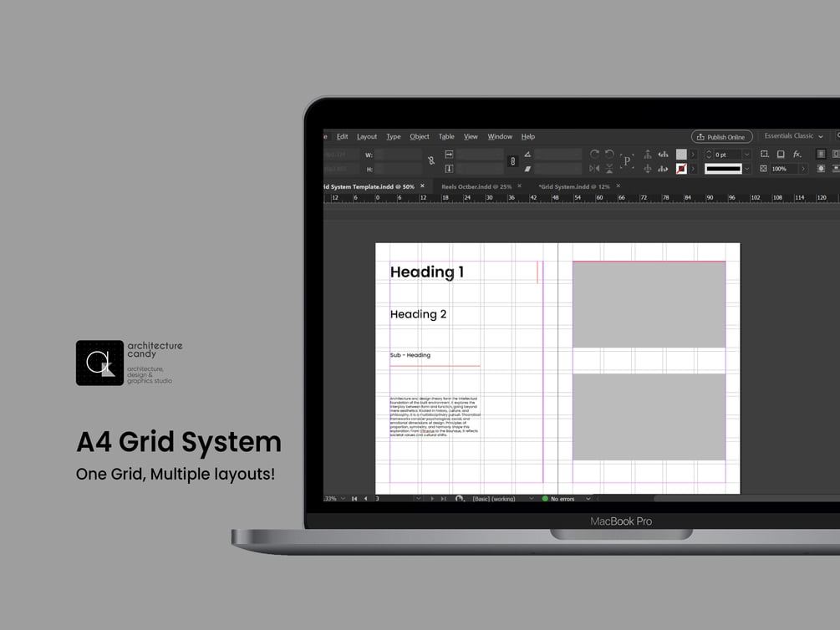Image resolution: width=840 pixels, height=630 pixels.
Task: Expand the opacity 100% slider arrow
Action: pyautogui.click(x=803, y=169)
